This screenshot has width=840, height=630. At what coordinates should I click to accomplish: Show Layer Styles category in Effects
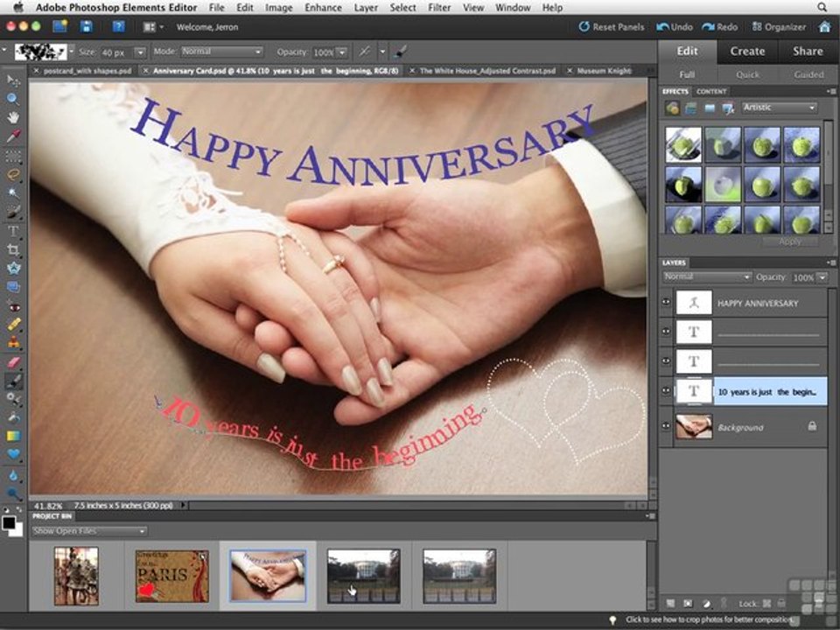pos(690,108)
